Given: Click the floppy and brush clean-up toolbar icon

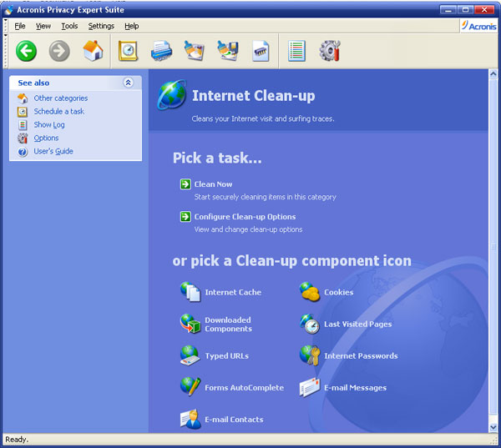Looking at the screenshot, I should pyautogui.click(x=227, y=51).
